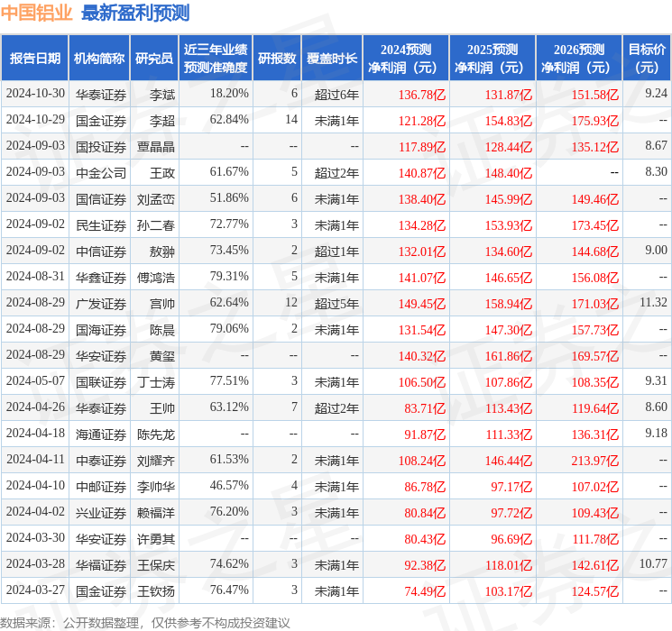This screenshot has height=631, width=672.
Task: Click the 136.78亿 profit forecast
Action: (x=422, y=95)
